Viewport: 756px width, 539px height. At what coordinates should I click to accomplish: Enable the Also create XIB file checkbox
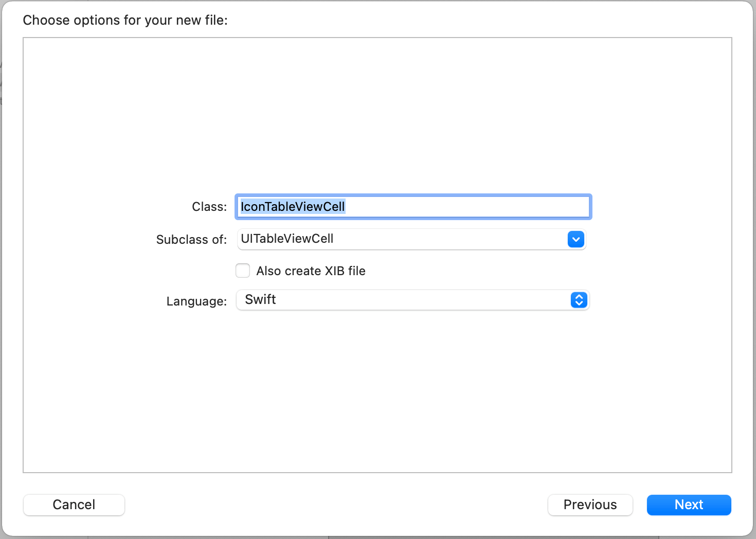pos(243,271)
